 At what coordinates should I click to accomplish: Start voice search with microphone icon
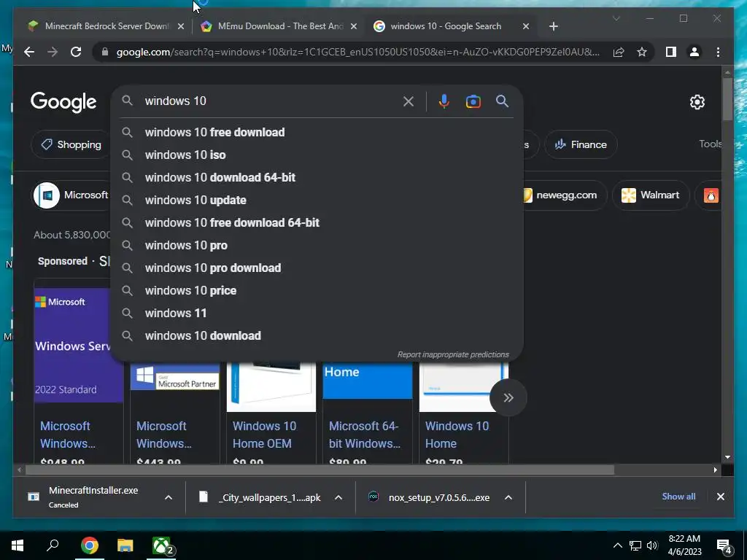(444, 101)
